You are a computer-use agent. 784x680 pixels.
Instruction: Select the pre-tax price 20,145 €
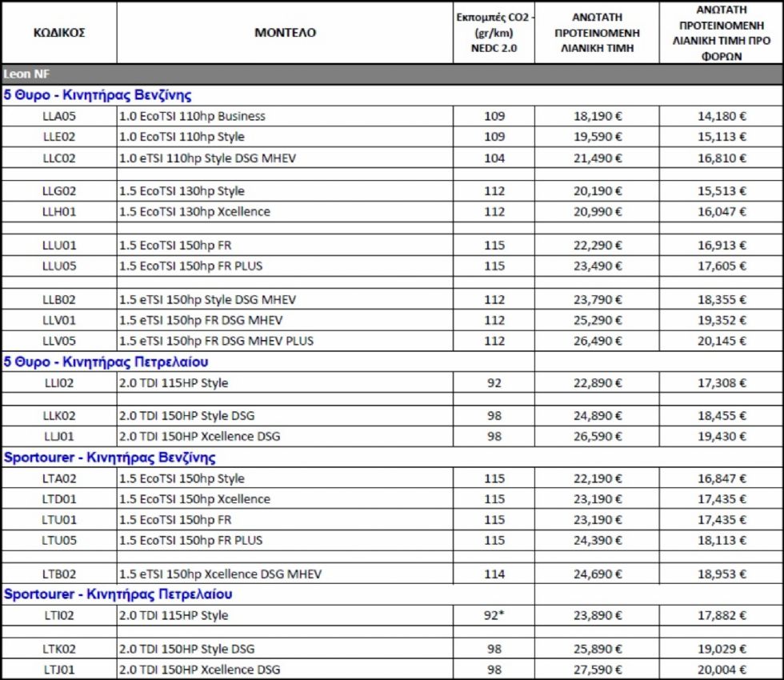tap(722, 341)
